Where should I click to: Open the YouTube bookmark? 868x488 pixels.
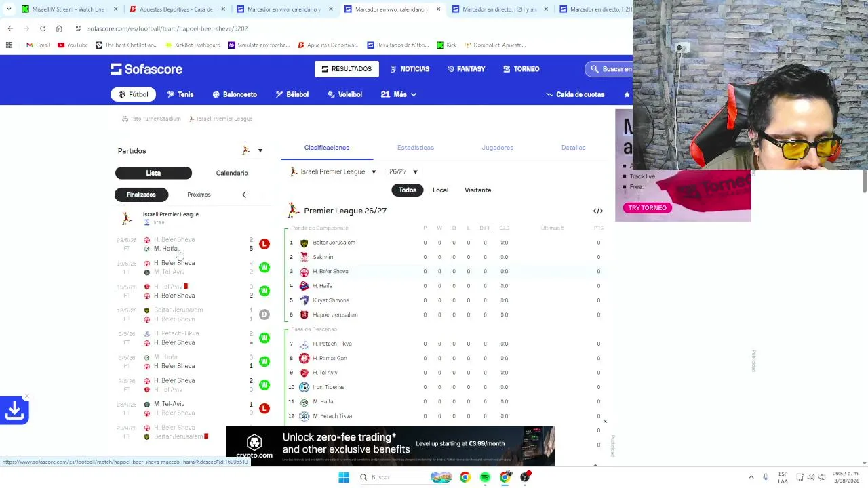[x=73, y=45]
